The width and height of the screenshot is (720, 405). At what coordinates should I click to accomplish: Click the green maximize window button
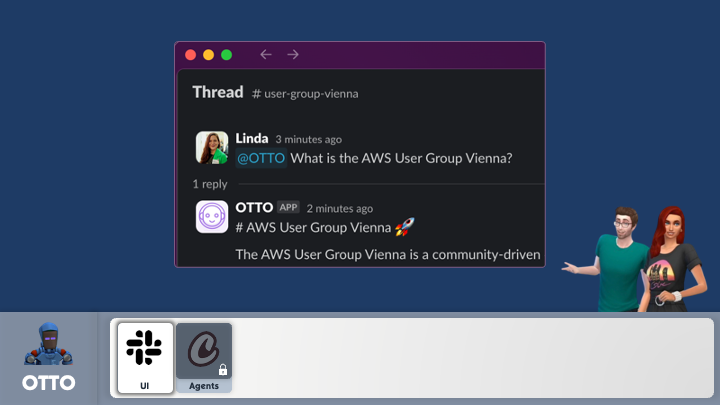pyautogui.click(x=226, y=55)
